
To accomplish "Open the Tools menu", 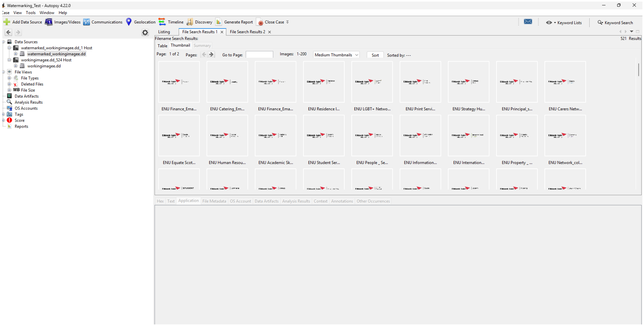I will click(x=30, y=13).
